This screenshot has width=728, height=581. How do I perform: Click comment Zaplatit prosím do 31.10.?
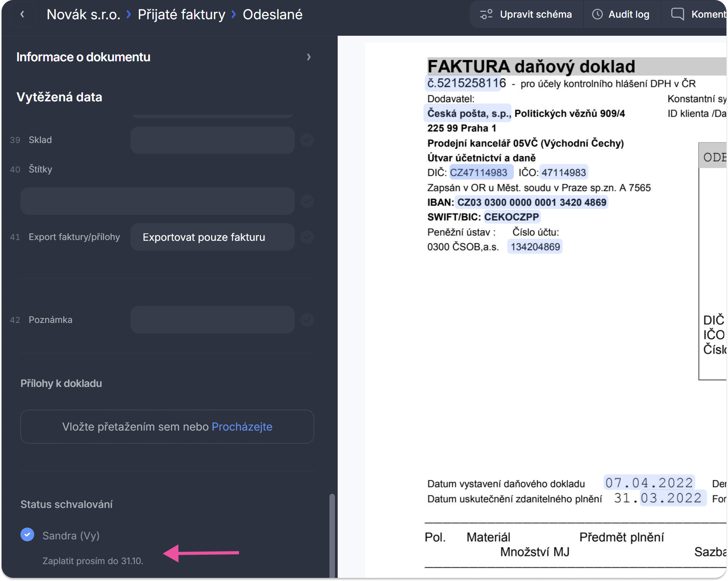(93, 561)
